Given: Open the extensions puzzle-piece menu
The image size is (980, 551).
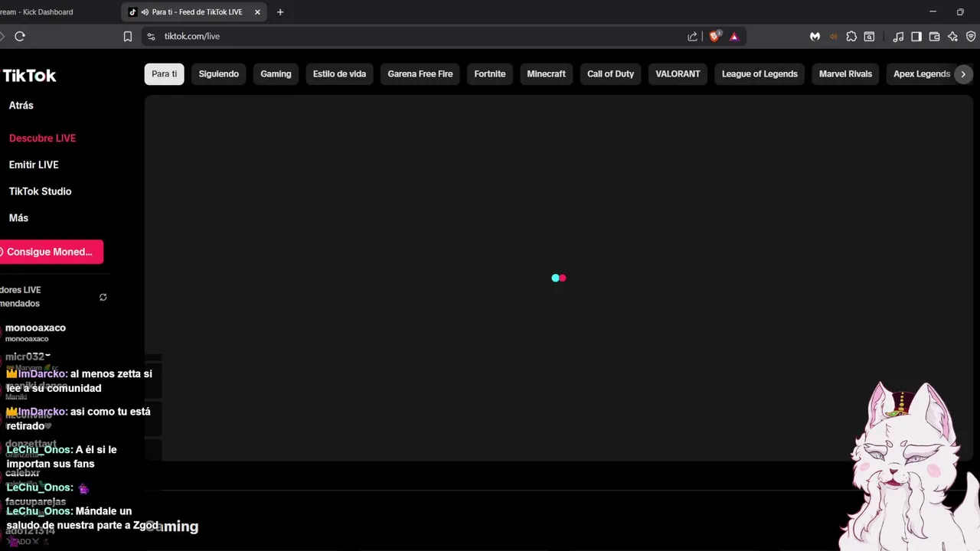Looking at the screenshot, I should pos(851,36).
